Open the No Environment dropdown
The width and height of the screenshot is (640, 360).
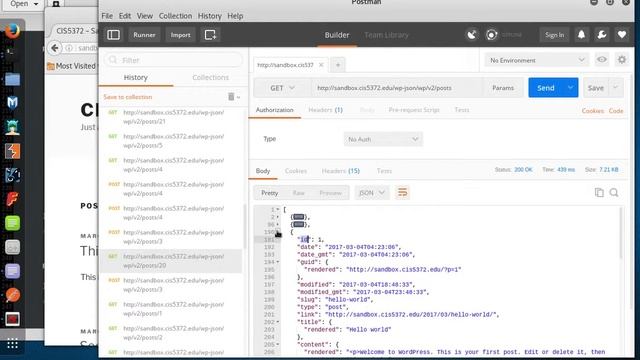(x=536, y=60)
